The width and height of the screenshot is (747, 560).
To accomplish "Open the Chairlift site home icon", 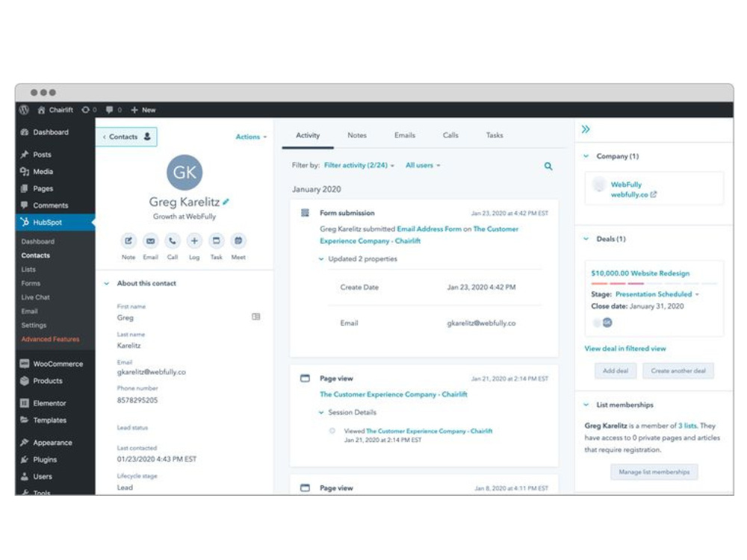I will pos(41,110).
